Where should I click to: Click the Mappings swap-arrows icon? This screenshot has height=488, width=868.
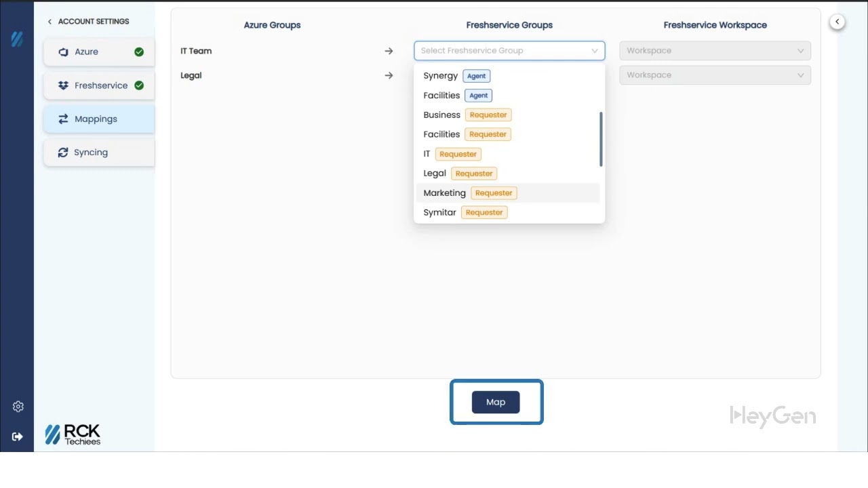coord(63,119)
